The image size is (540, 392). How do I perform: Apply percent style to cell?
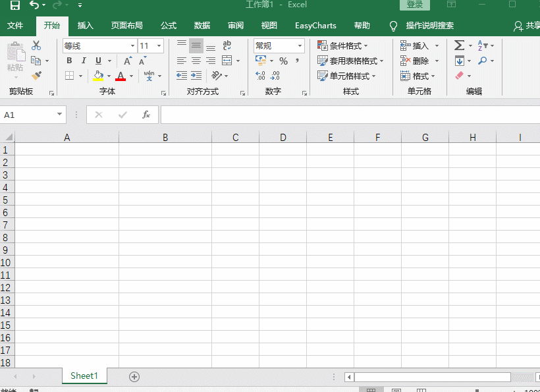pos(283,61)
